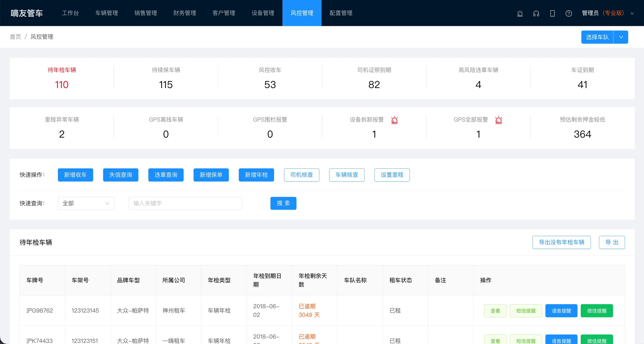Click the 新增年检 button
Viewport: 644px width, 344px height.
[x=256, y=175]
